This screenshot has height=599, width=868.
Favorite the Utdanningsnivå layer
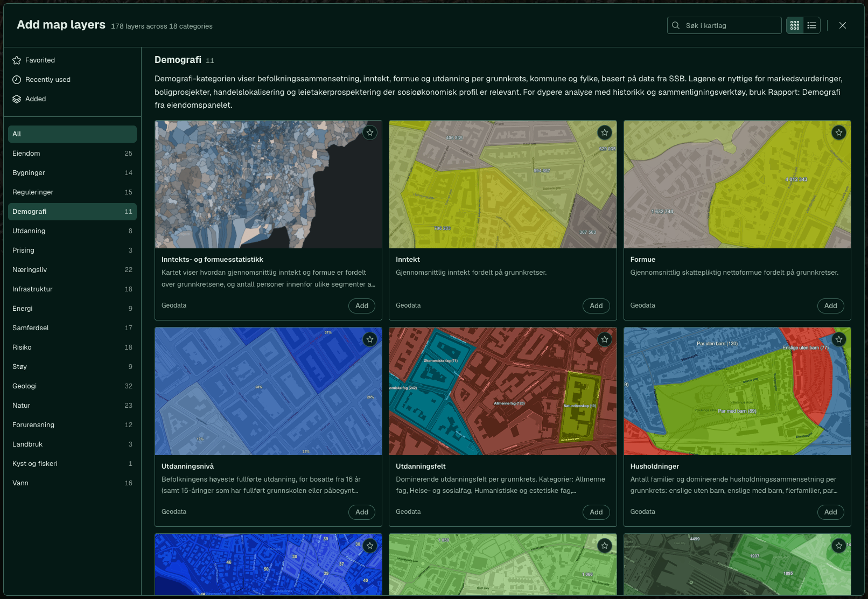point(370,339)
